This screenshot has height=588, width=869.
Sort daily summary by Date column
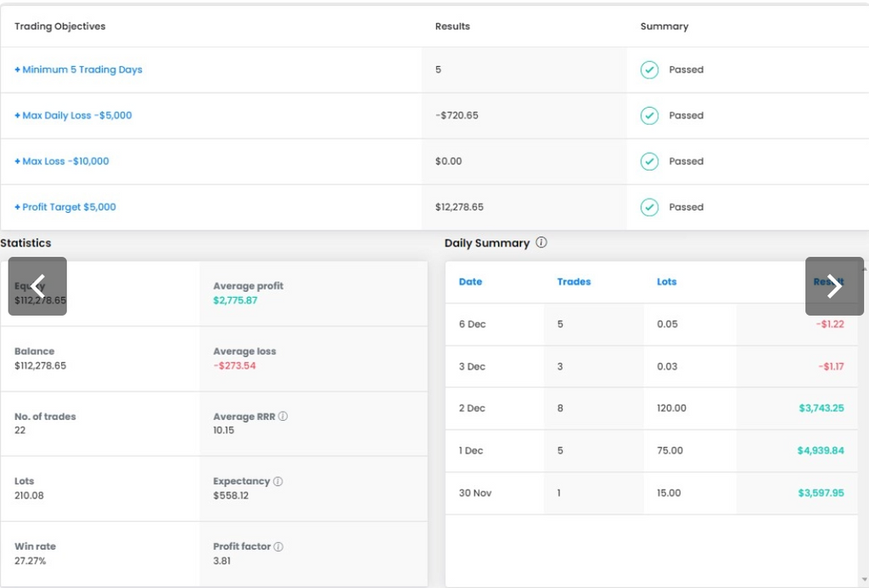click(470, 282)
